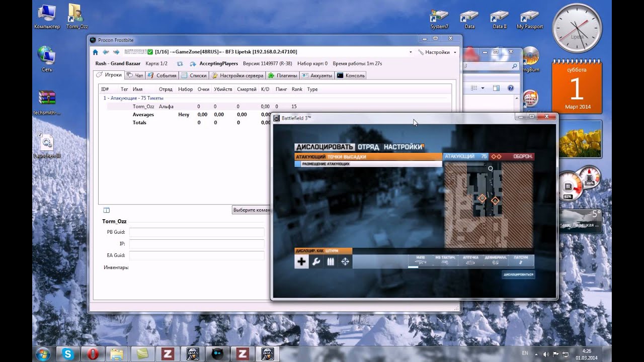Open the Настройки dropdown in Procon
Viewport: 644px width, 362px height.
point(437,52)
